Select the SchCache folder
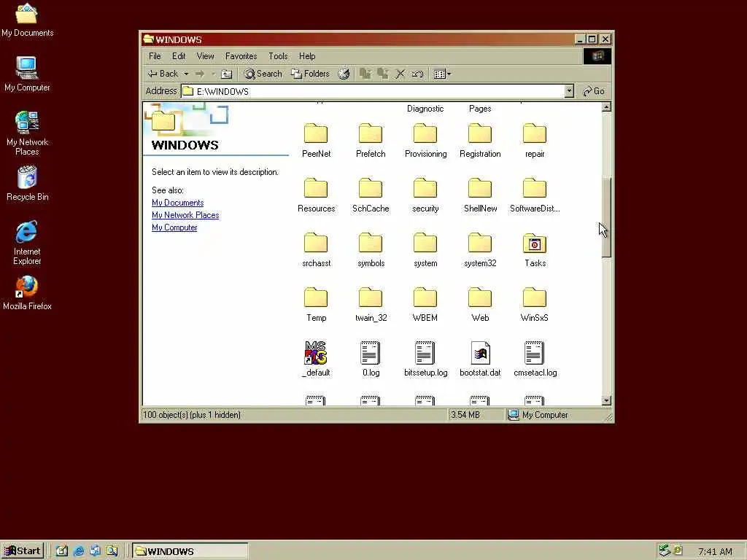Image resolution: width=747 pixels, height=560 pixels. 371,195
